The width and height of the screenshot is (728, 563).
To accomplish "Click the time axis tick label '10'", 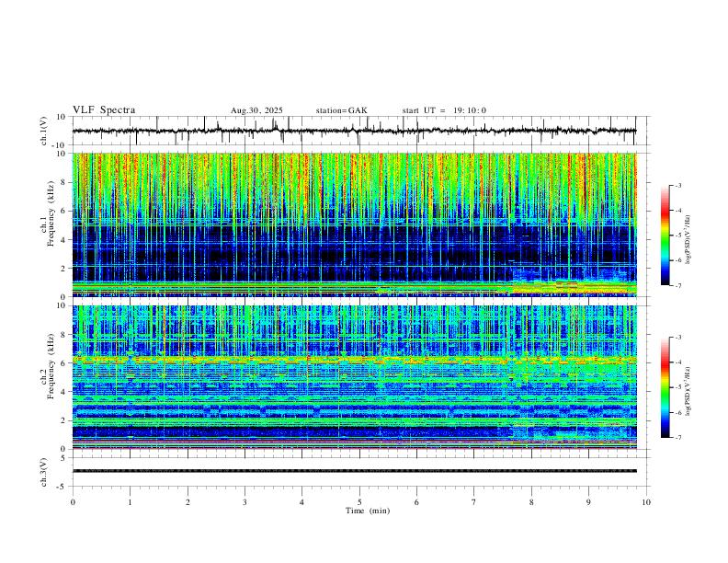I will click(x=646, y=502).
